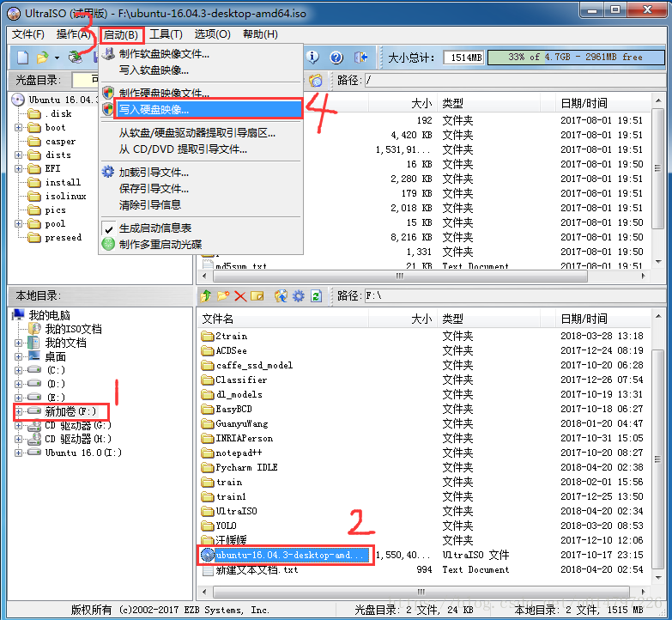The height and width of the screenshot is (620, 672).
Task: Click the red X delete icon
Action: pyautogui.click(x=240, y=296)
